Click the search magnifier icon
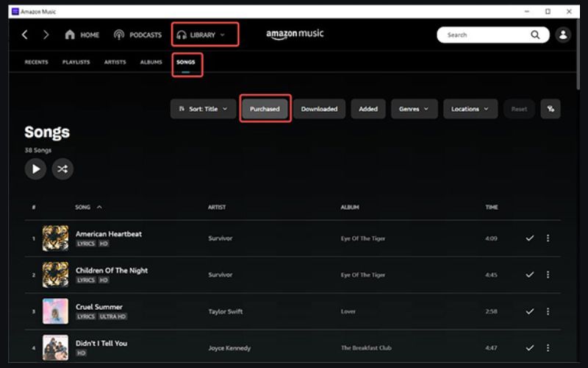Image resolution: width=588 pixels, height=368 pixels. tap(535, 35)
